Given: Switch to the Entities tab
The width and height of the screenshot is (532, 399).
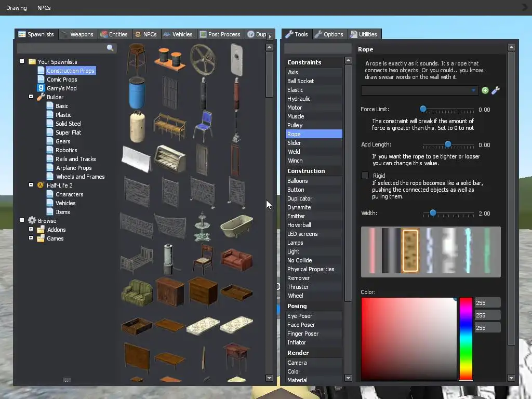Looking at the screenshot, I should tap(114, 34).
